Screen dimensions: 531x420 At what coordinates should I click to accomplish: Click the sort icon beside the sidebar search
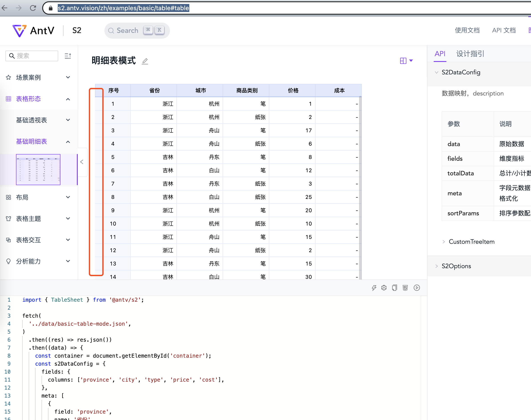(x=68, y=56)
